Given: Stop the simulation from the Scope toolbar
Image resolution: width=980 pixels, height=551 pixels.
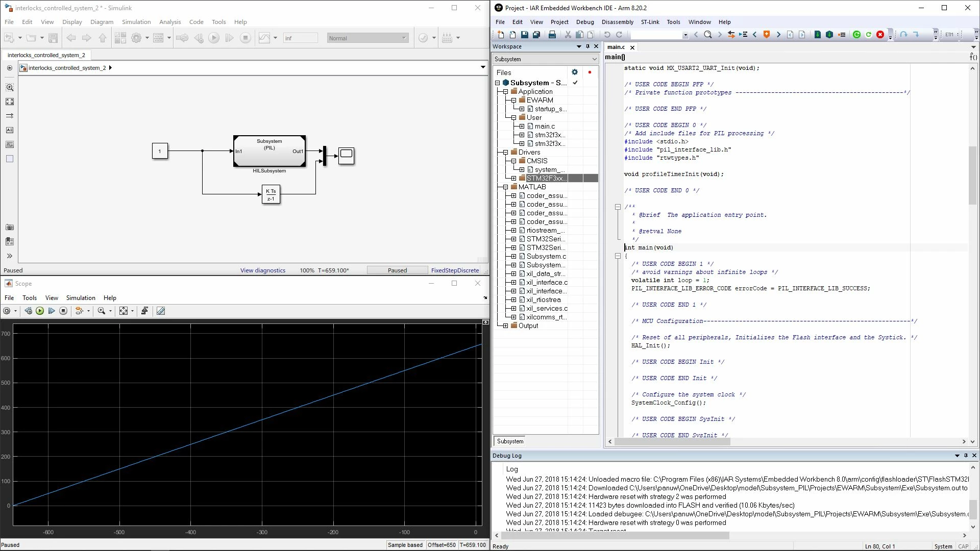Looking at the screenshot, I should coord(63,311).
